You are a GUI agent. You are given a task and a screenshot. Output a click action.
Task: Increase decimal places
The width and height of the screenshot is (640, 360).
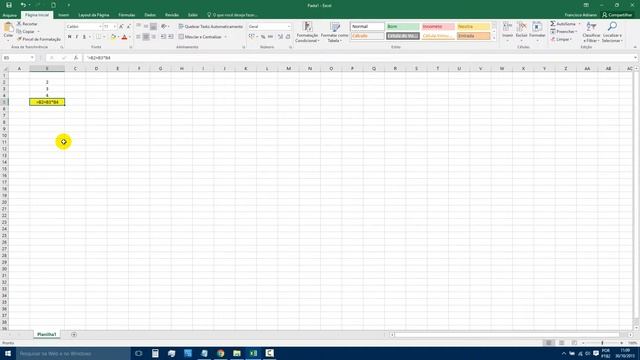pyautogui.click(x=280, y=37)
